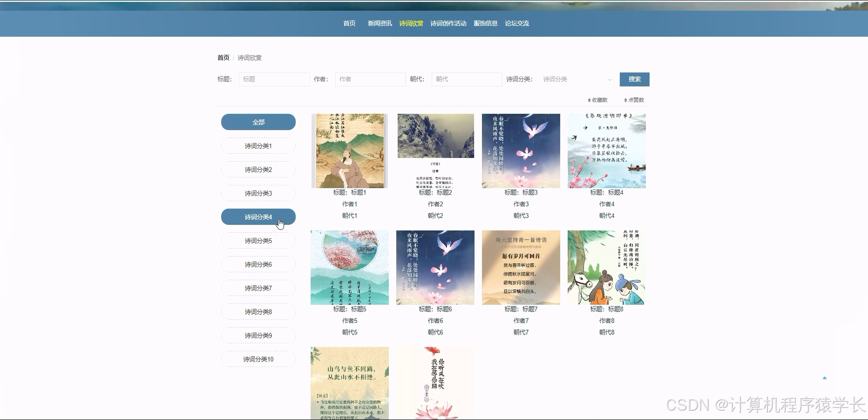Select the 全部 category filter

(x=258, y=122)
